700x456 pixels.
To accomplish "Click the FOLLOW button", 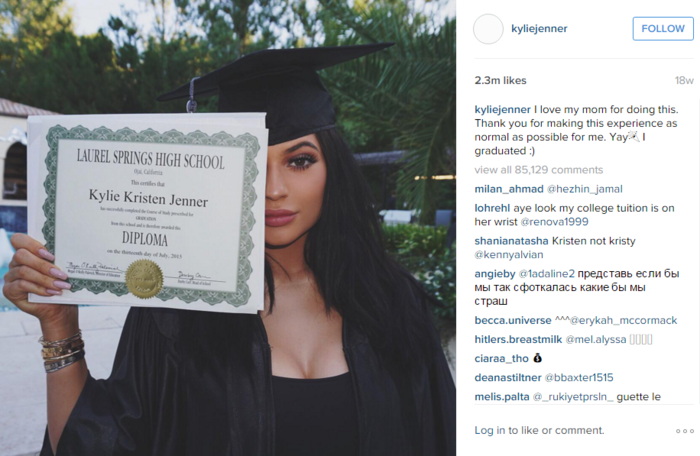I will point(662,29).
